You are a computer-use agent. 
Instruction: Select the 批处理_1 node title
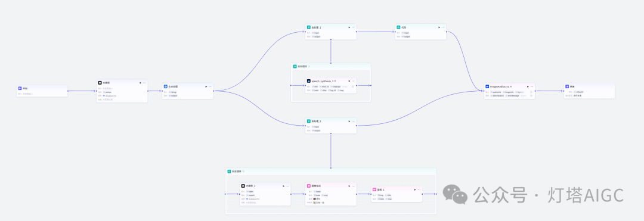click(317, 27)
